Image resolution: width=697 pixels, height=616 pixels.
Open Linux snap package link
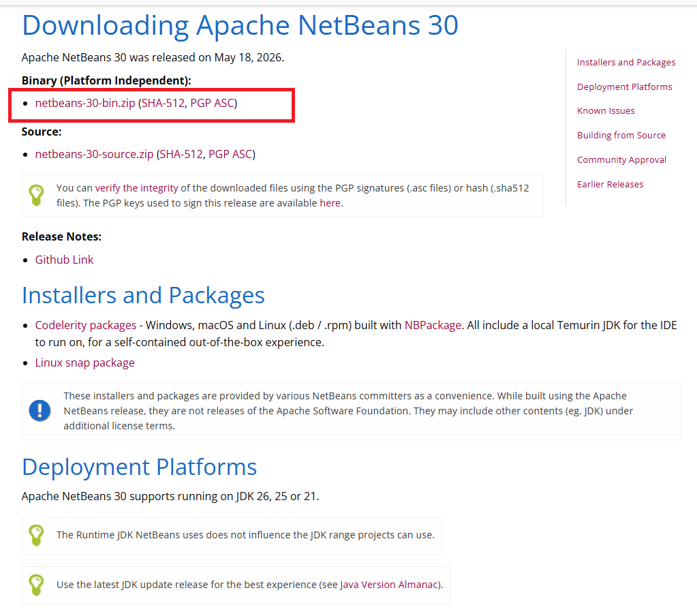85,363
